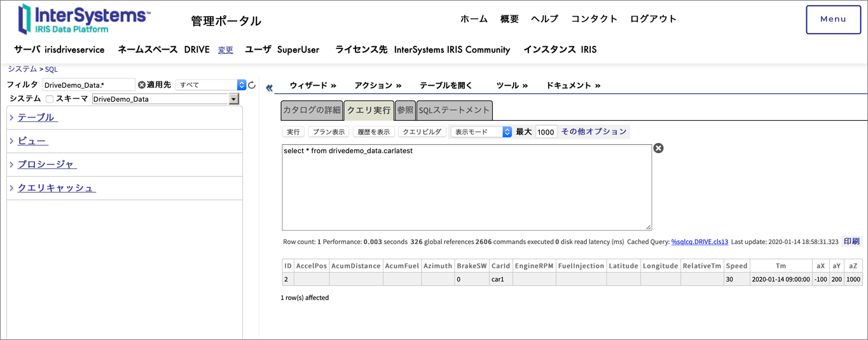Screen dimensions: 868x340
Task: Switch to 参照 tab
Action: click(x=405, y=110)
